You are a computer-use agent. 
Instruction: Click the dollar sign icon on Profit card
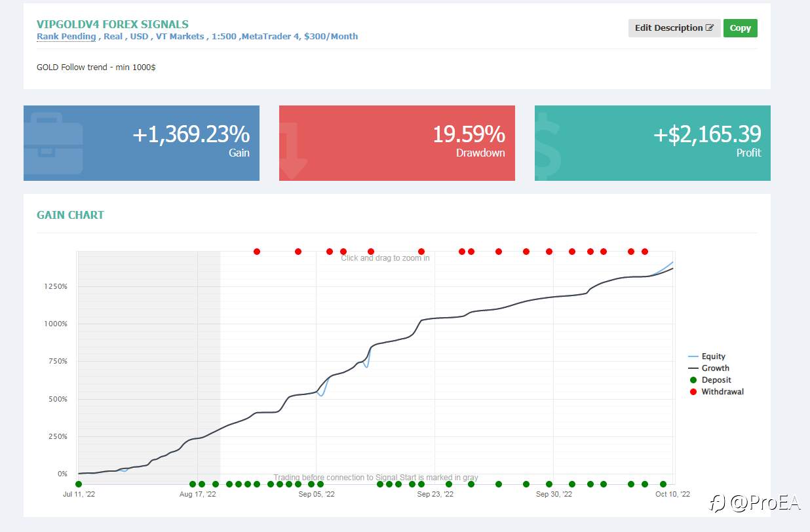pos(549,145)
